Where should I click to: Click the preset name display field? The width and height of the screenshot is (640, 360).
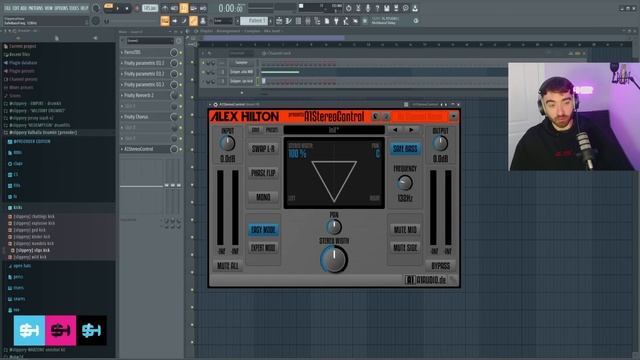pos(334,130)
